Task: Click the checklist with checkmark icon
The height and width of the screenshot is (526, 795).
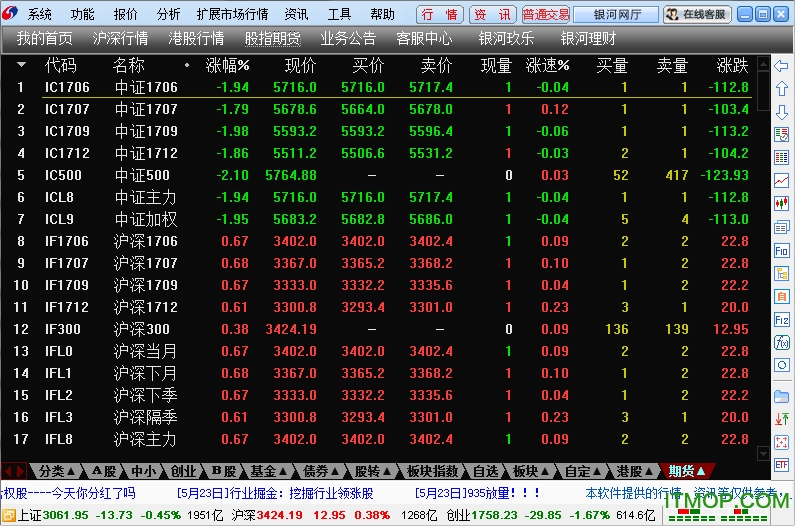Action: [x=781, y=134]
